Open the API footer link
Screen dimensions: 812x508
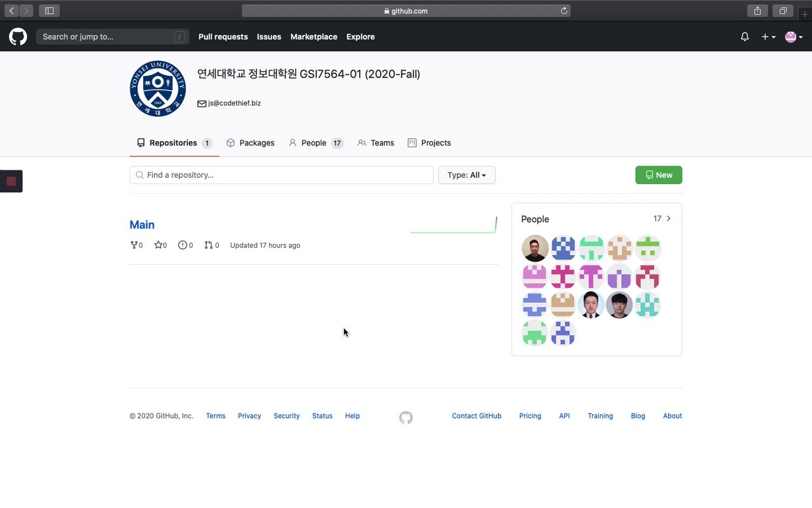(565, 416)
